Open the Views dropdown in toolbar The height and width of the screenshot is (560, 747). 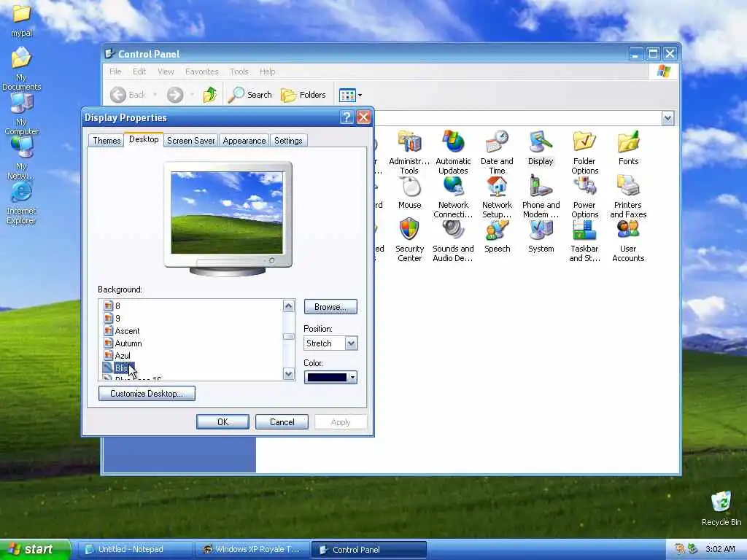click(350, 95)
